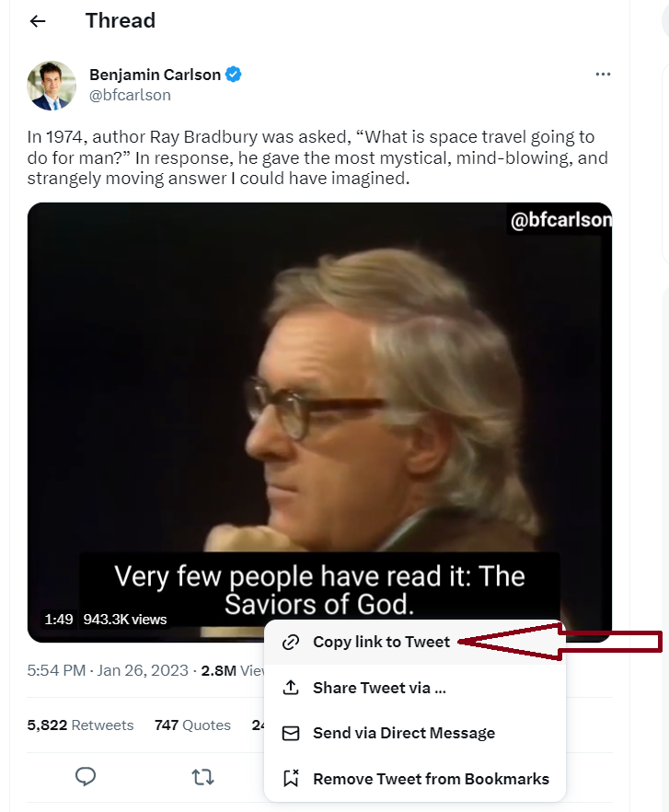Click the reply speech bubble icon
Viewport: 669px width, 812px height.
(x=86, y=777)
